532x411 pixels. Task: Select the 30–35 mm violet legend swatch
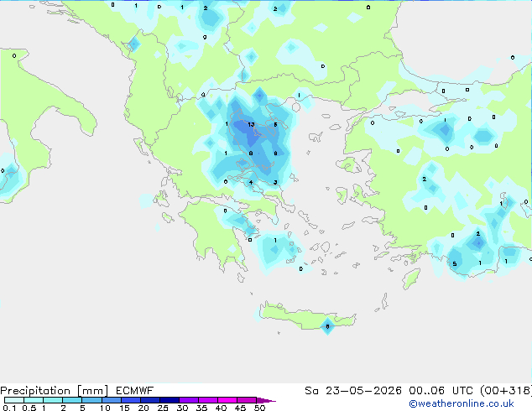coord(189,400)
